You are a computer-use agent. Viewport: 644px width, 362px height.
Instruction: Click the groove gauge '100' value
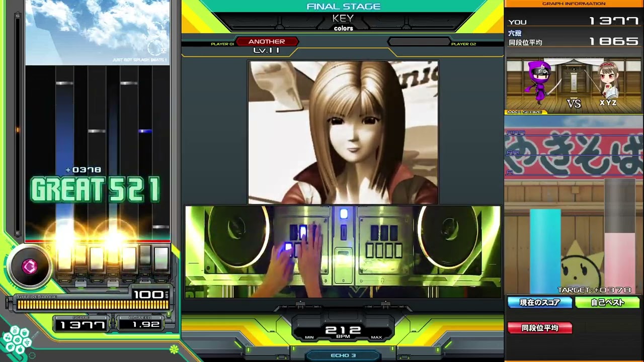(x=149, y=294)
